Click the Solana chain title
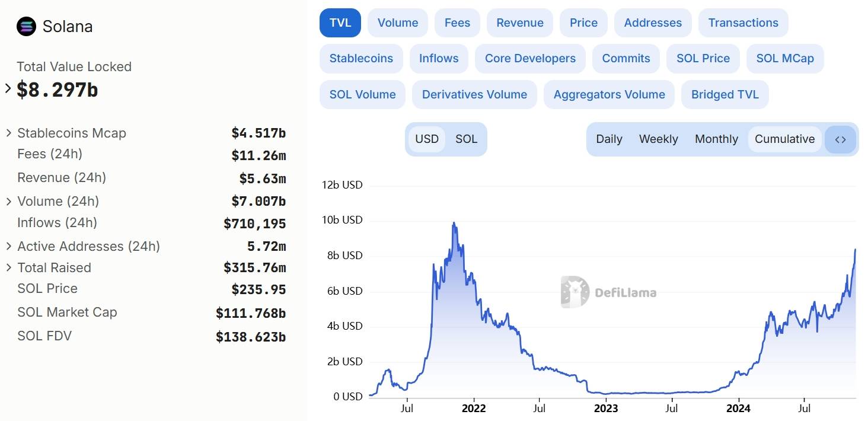Viewport: 868px width, 421px height. tap(68, 27)
